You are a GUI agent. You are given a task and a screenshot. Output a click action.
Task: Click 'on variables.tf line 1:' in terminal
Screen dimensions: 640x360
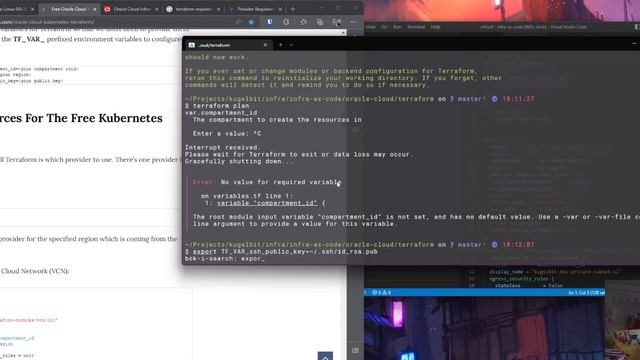[247, 196]
